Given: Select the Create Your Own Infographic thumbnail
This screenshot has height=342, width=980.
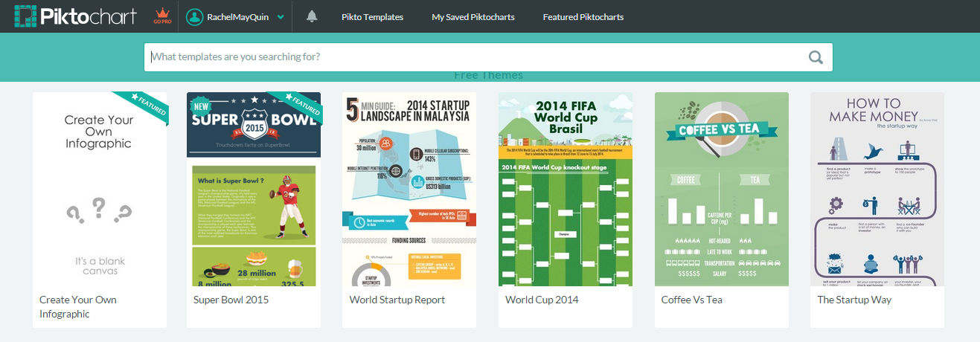Looking at the screenshot, I should [x=100, y=189].
